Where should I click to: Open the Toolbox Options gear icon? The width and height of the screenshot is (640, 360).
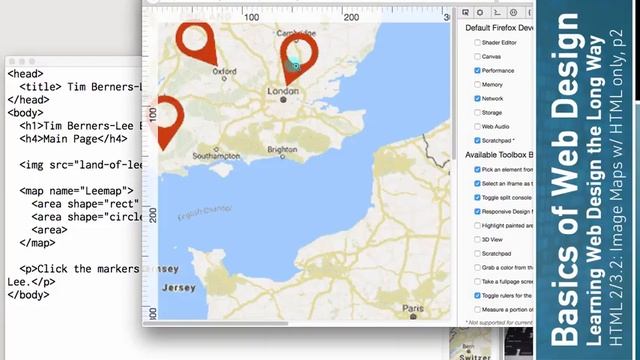click(480, 13)
